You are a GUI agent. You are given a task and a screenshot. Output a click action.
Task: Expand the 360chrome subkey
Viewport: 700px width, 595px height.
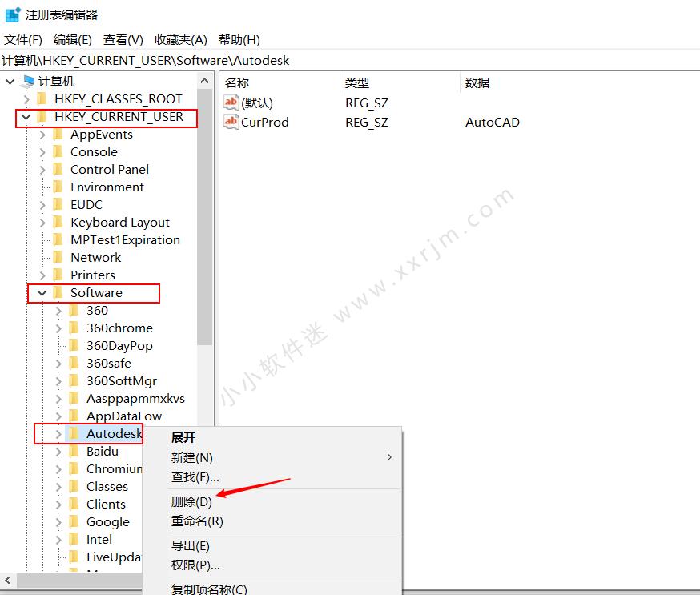[60, 328]
